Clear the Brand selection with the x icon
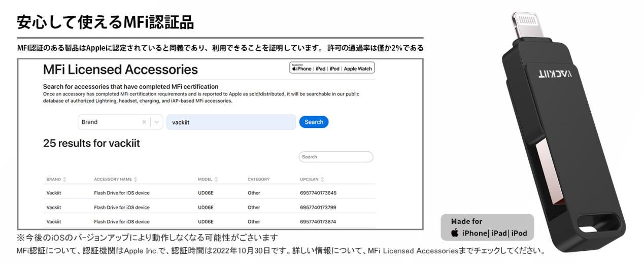 tap(144, 122)
